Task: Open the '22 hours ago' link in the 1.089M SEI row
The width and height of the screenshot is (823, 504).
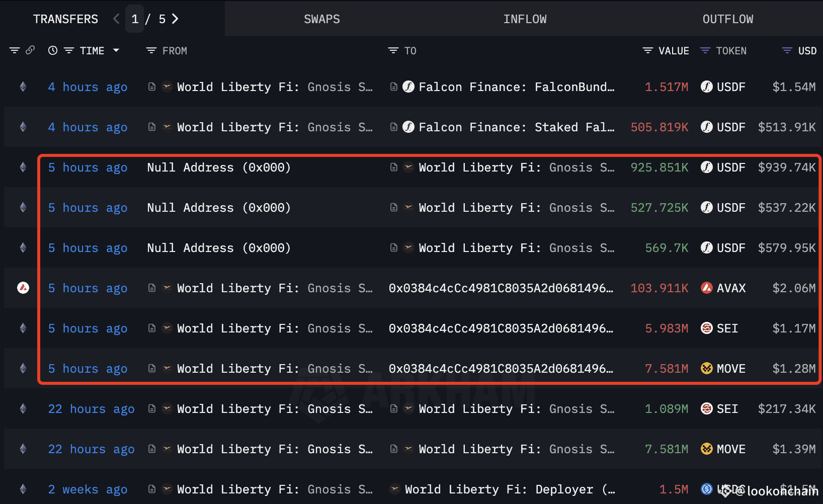Action: pos(91,409)
